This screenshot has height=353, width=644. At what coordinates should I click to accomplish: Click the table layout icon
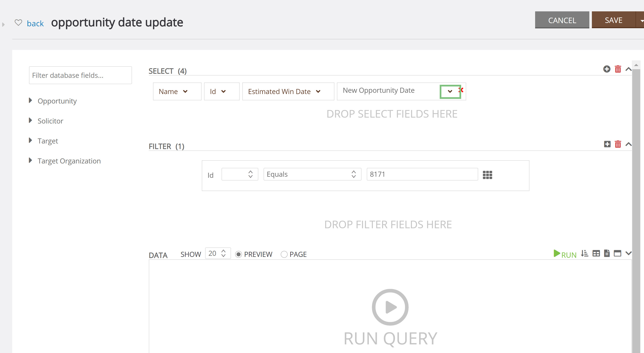[x=596, y=253]
